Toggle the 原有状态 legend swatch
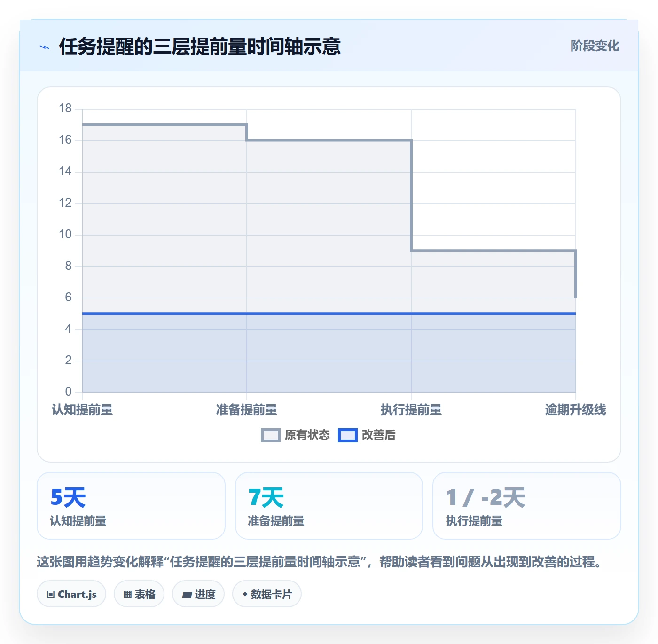The width and height of the screenshot is (658, 644). (x=271, y=435)
